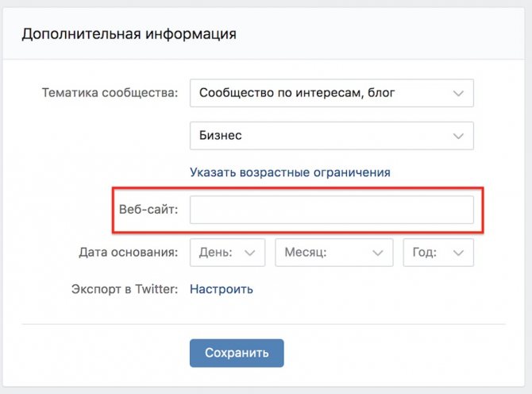The width and height of the screenshot is (532, 394).
Task: Open the "День" founding date dropdown
Action: [x=227, y=253]
